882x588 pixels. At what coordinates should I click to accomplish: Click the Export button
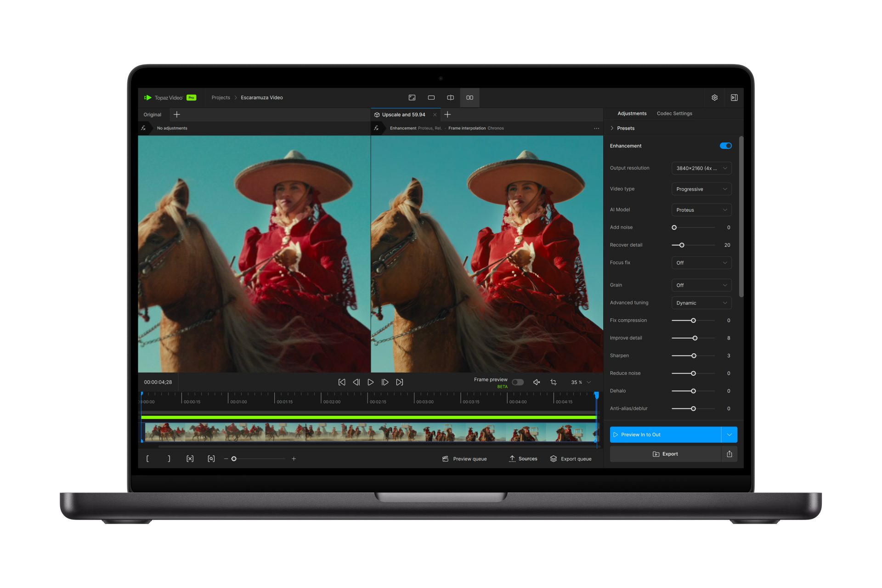pyautogui.click(x=665, y=454)
